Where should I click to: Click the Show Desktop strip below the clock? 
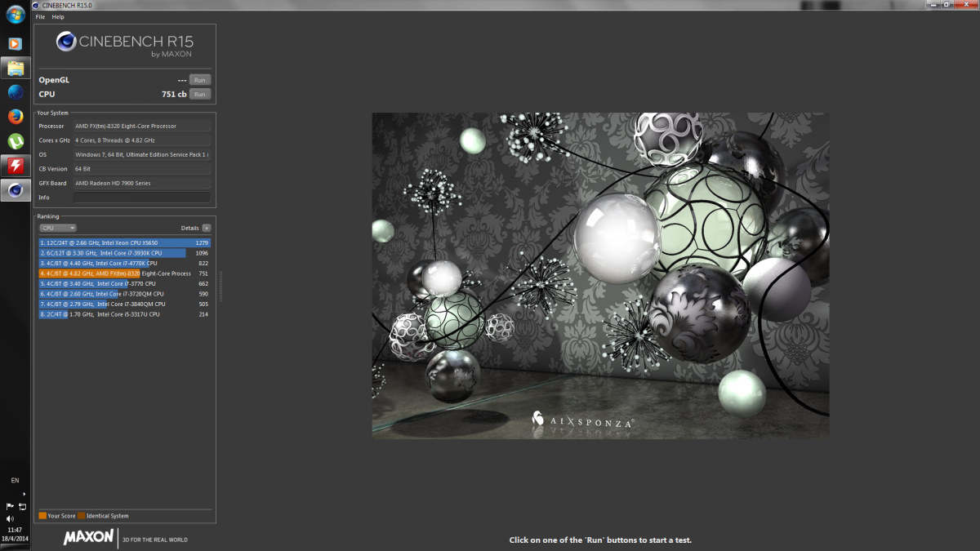pos(16,547)
